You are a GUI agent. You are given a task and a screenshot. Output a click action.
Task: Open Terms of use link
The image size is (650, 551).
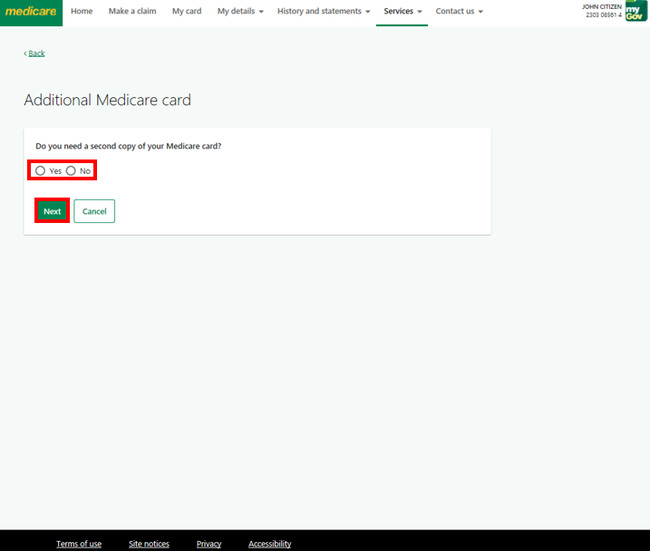pos(79,544)
